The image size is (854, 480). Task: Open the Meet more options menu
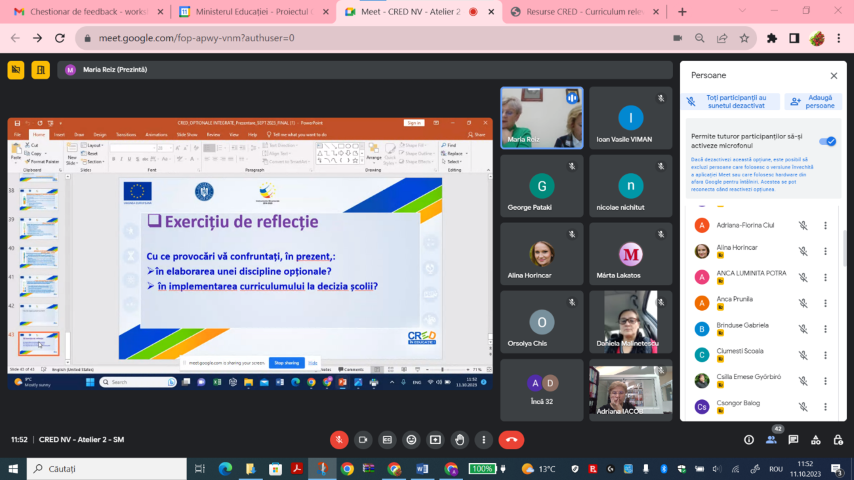pos(483,440)
